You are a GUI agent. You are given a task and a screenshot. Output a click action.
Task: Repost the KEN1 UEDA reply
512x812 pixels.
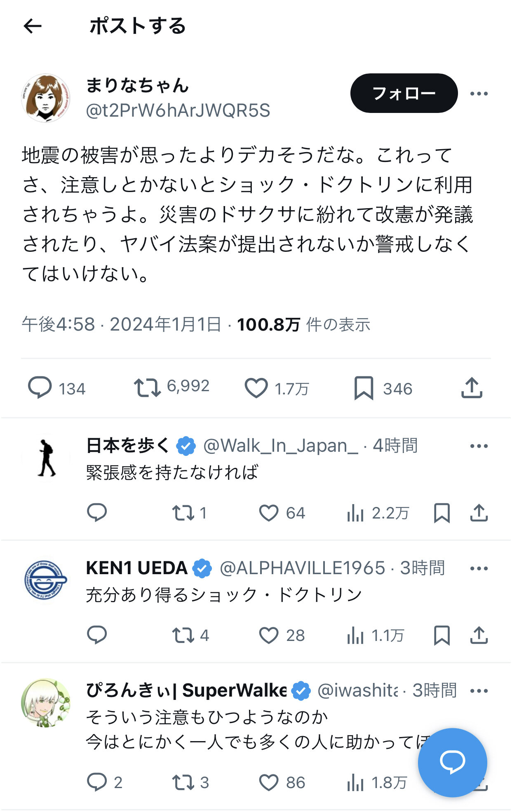183,635
